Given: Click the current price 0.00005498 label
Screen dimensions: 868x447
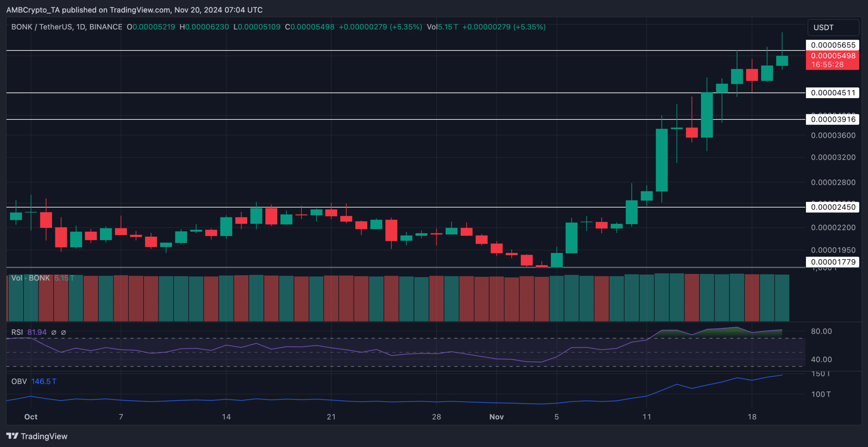Looking at the screenshot, I should 832,56.
